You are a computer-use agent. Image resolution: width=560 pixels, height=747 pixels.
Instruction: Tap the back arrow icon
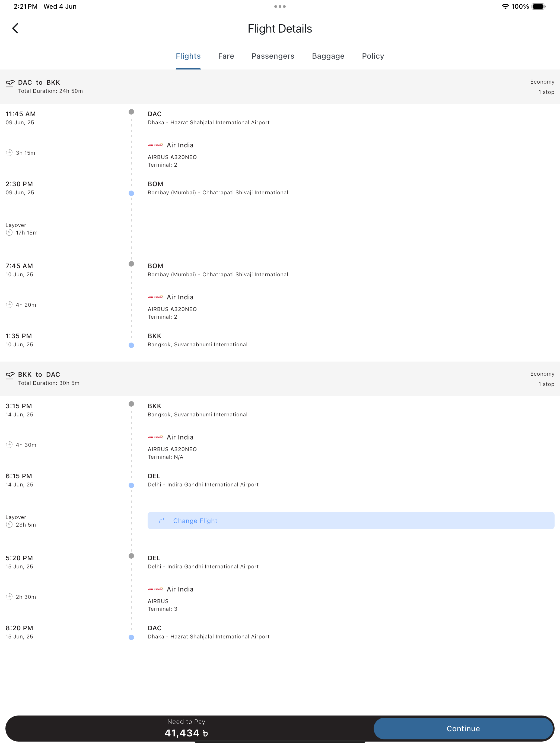coord(15,29)
